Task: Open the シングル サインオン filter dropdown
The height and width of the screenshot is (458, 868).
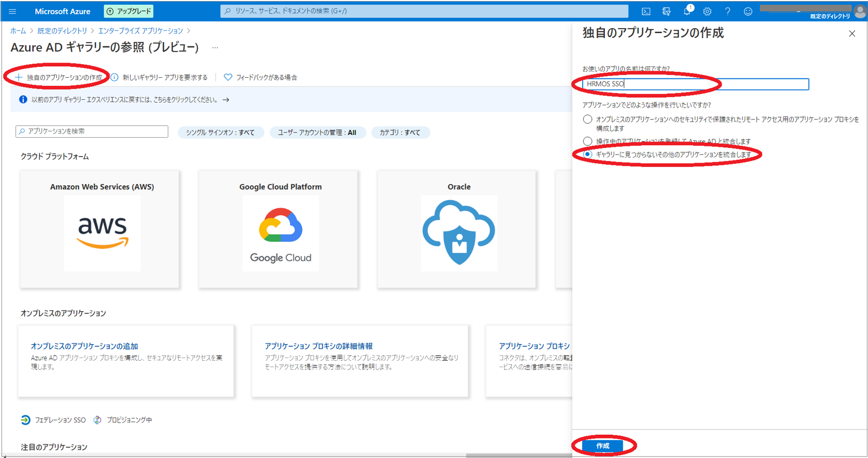Action: click(221, 132)
